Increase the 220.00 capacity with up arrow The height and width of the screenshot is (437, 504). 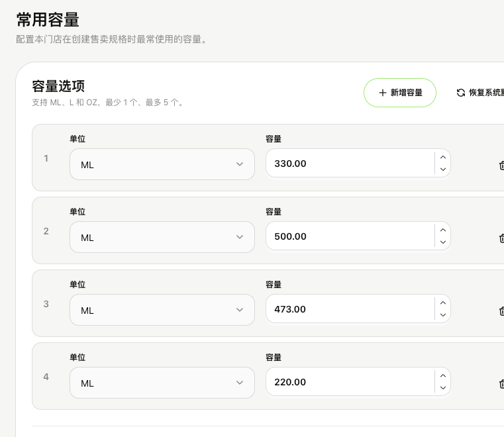pos(443,375)
